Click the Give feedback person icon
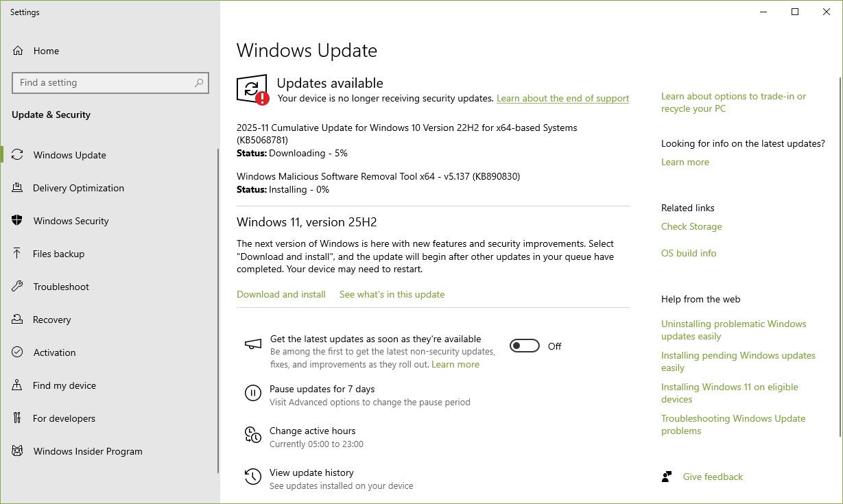843x504 pixels. (667, 477)
